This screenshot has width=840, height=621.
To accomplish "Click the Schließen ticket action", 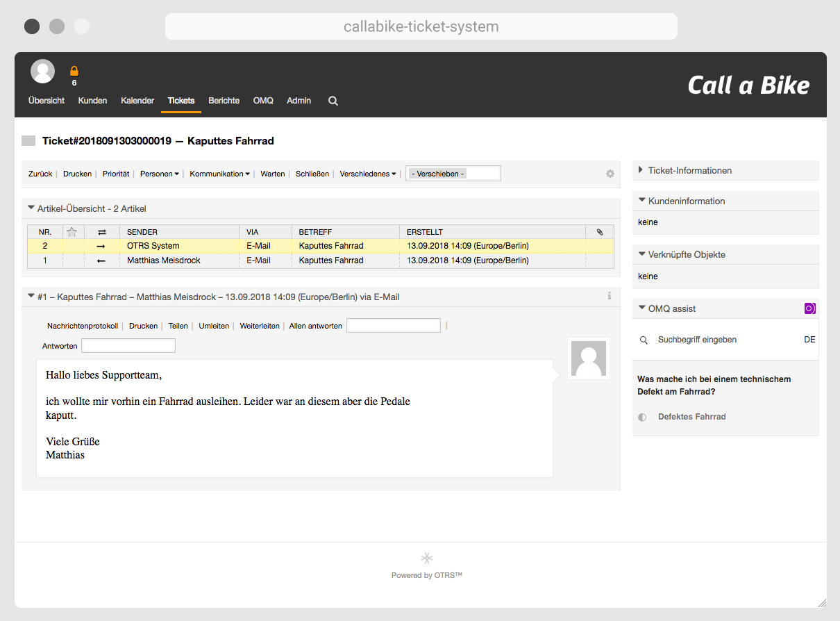I will click(x=312, y=174).
